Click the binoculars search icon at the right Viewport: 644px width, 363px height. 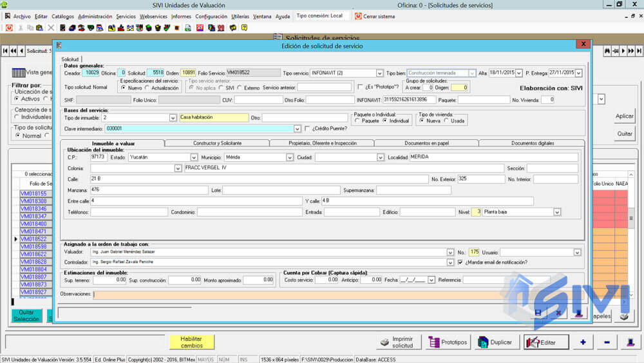(607, 51)
